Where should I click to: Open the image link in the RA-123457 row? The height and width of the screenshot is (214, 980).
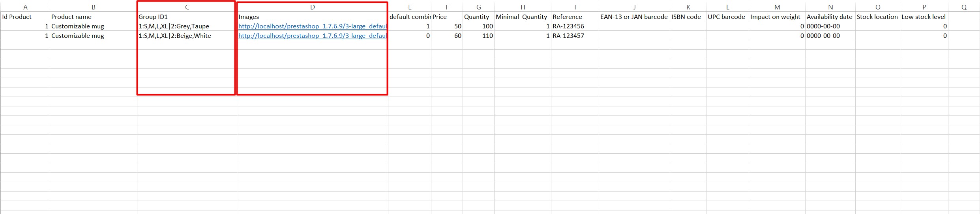pos(312,35)
